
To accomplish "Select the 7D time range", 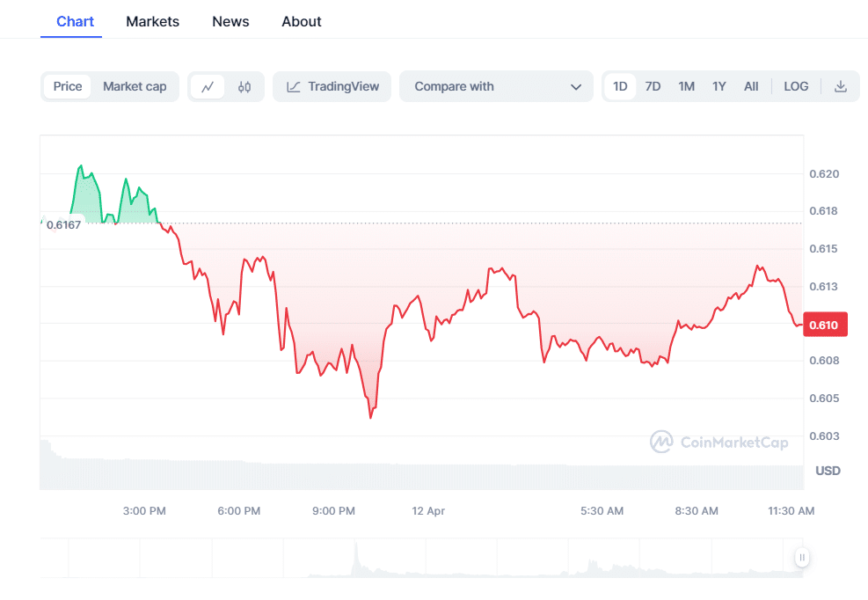I will (x=653, y=86).
